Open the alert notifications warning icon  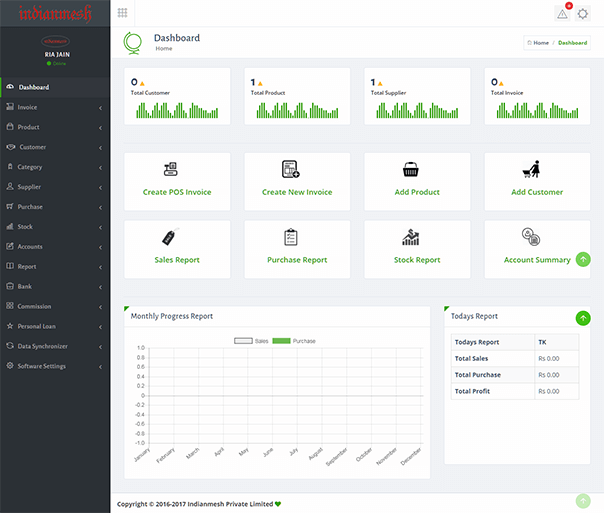[x=562, y=14]
